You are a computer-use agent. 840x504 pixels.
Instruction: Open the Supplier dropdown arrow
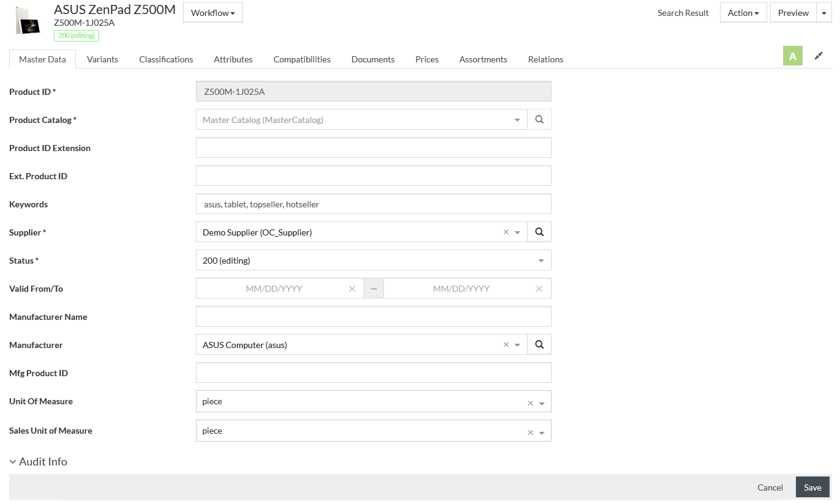[518, 232]
